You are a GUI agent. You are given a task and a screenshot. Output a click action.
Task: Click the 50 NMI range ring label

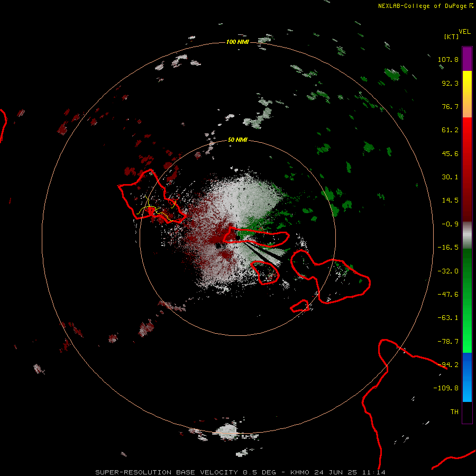tap(237, 140)
